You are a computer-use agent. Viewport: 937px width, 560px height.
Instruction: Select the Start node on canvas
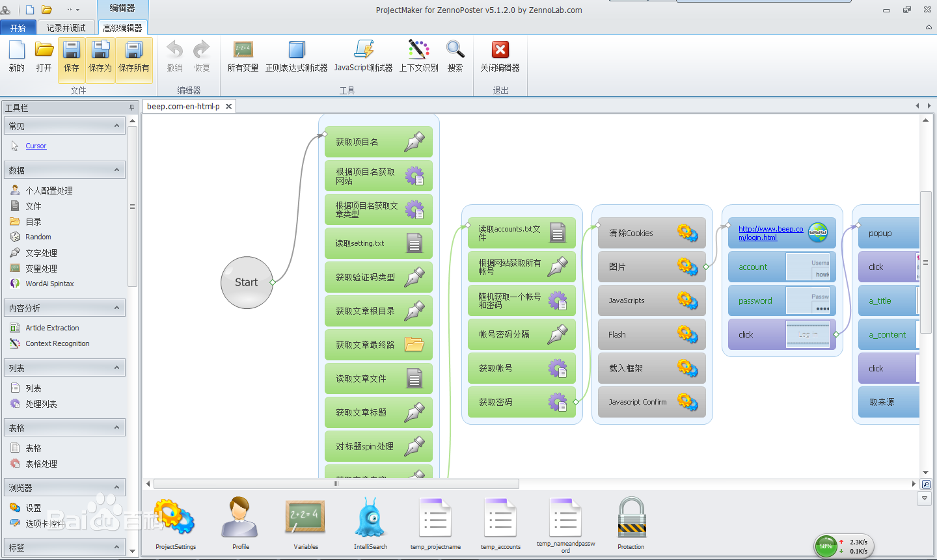tap(247, 282)
